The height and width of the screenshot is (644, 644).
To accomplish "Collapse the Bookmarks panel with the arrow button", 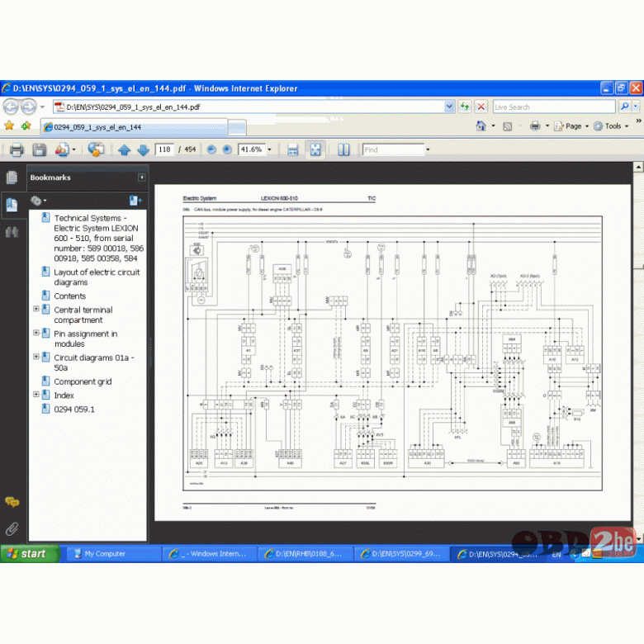I will (x=142, y=178).
